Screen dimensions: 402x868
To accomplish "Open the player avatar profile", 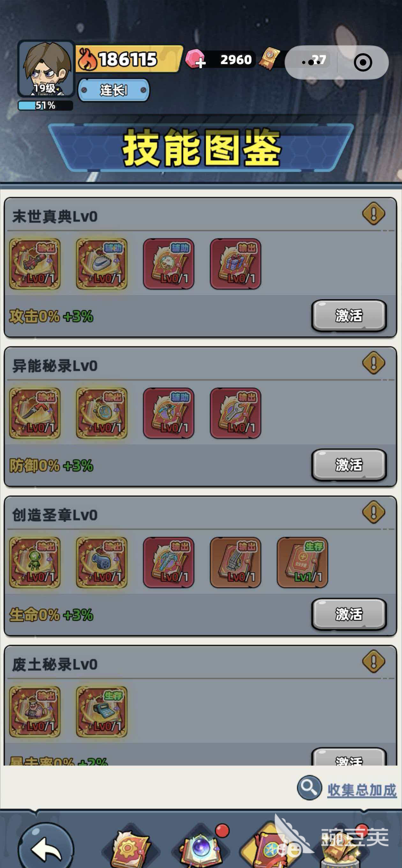I will pyautogui.click(x=46, y=69).
